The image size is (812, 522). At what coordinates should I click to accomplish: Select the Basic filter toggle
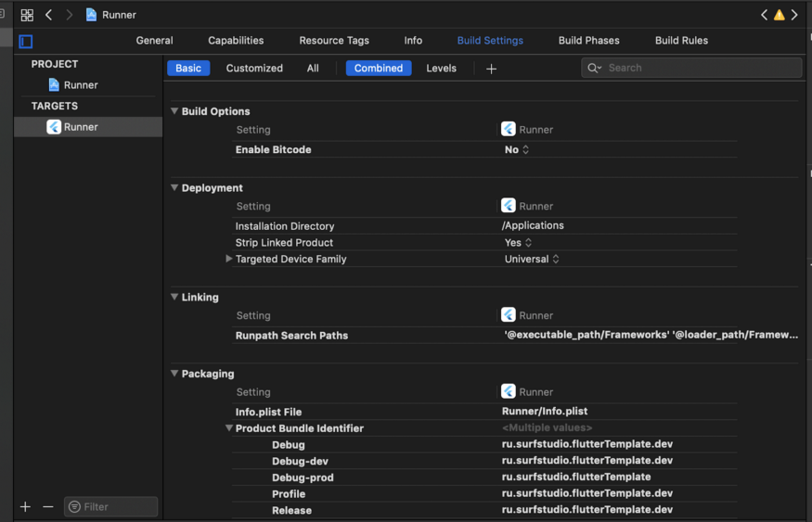point(188,68)
